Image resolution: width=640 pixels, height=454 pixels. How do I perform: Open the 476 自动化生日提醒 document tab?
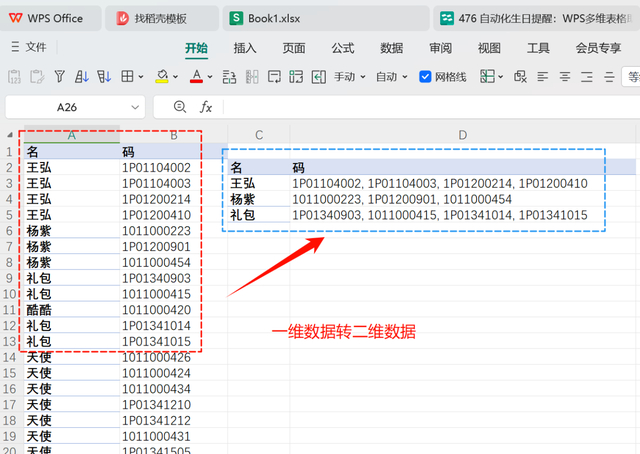point(536,18)
